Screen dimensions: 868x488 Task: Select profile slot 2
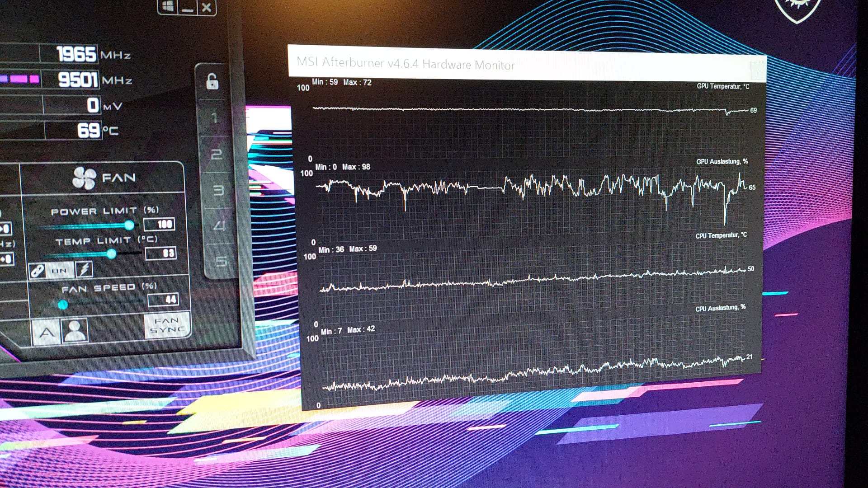[217, 155]
